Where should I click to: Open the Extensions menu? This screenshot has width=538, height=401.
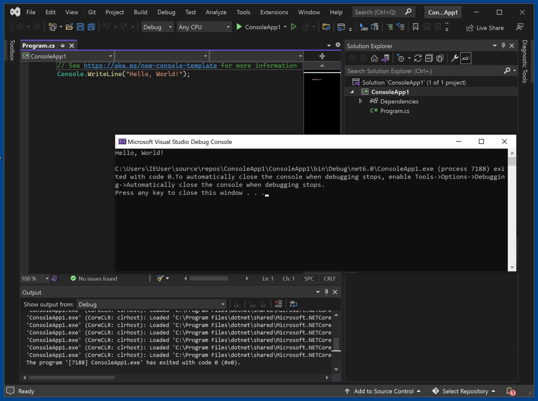tap(274, 12)
